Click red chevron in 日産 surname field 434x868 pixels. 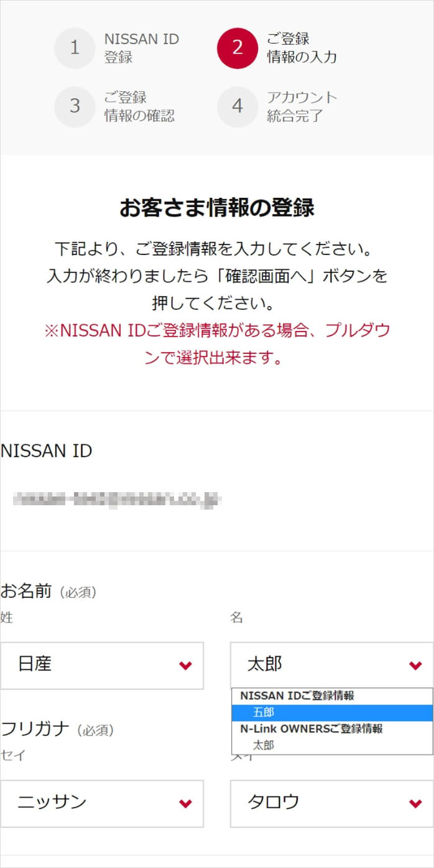(x=185, y=666)
